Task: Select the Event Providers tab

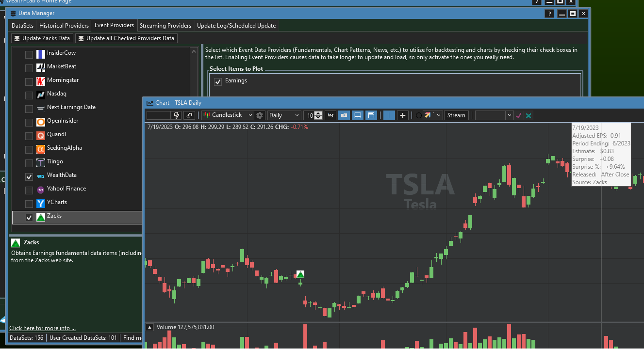Action: click(114, 25)
